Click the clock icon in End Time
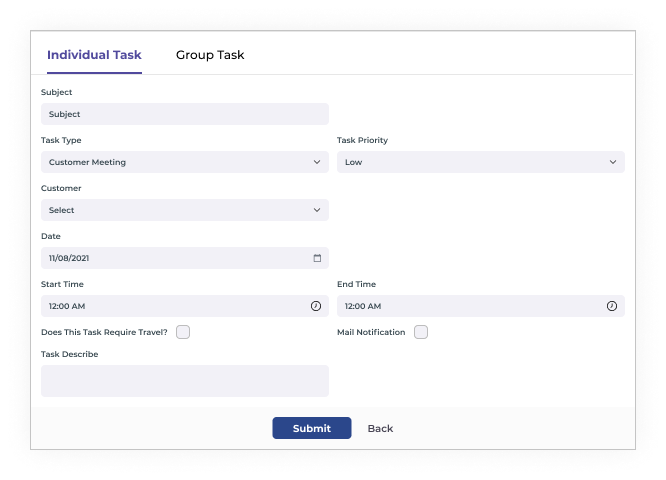This screenshot has width=666, height=480. (613, 306)
